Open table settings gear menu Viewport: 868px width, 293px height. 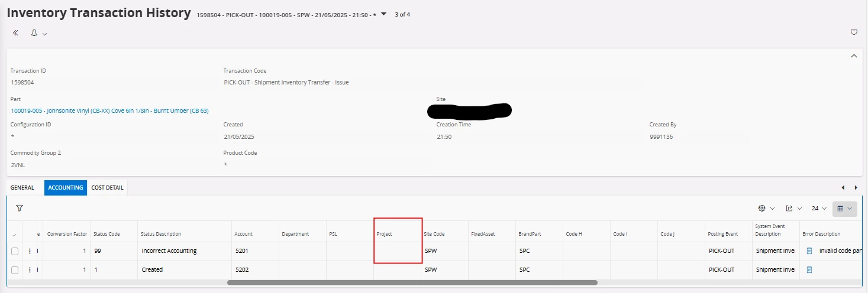(x=766, y=209)
